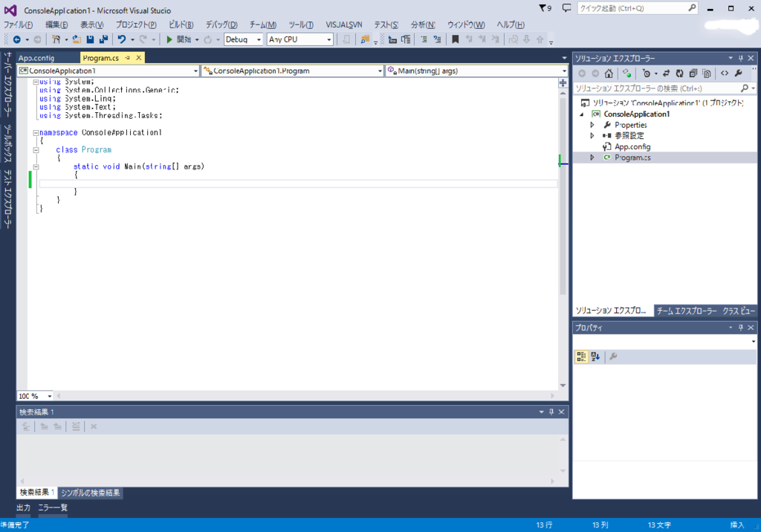761x532 pixels.
Task: Click Refresh icon in Solution Explorer
Action: 679,74
